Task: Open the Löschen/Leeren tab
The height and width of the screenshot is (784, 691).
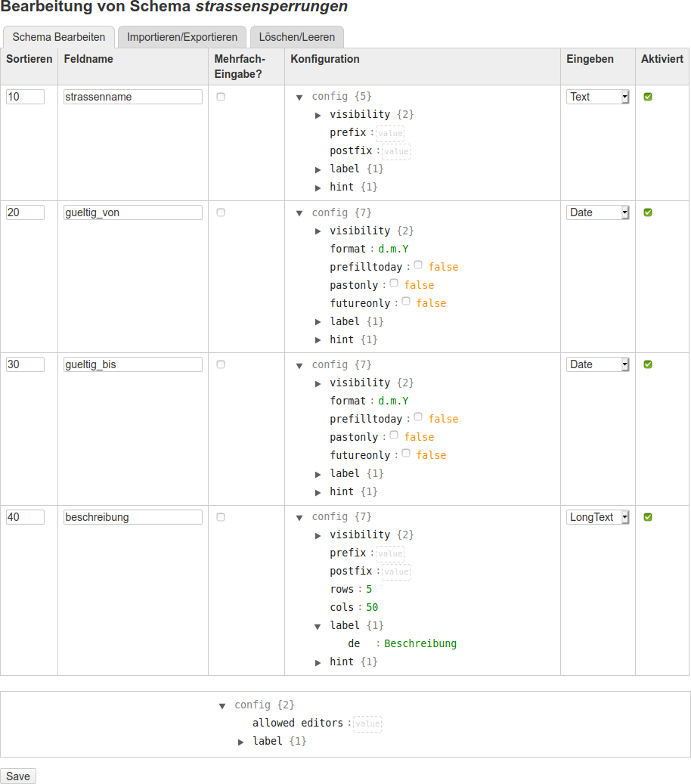Action: [x=297, y=37]
